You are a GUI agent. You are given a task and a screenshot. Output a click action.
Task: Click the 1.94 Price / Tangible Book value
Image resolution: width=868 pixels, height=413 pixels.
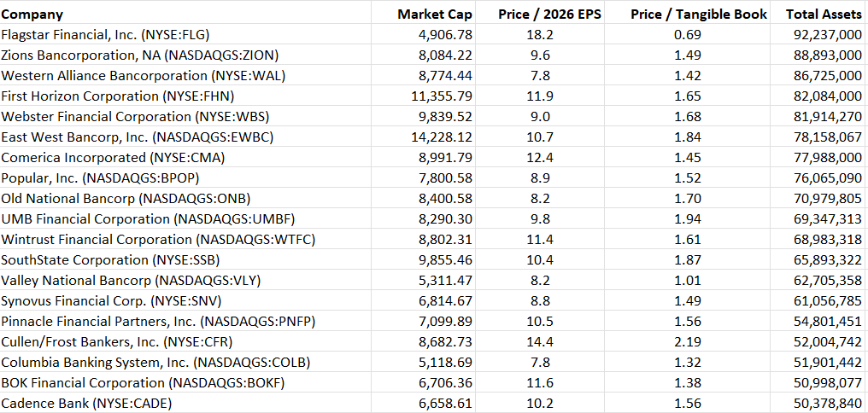(688, 219)
